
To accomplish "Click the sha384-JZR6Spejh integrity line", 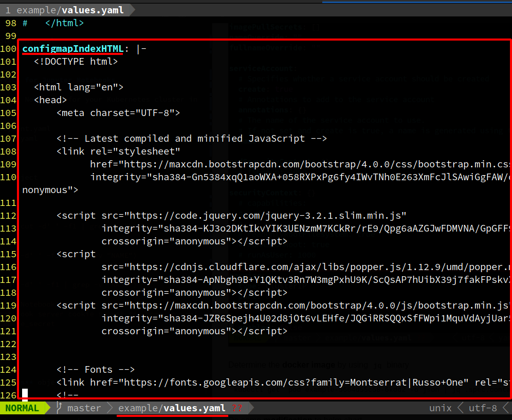I will (306, 318).
